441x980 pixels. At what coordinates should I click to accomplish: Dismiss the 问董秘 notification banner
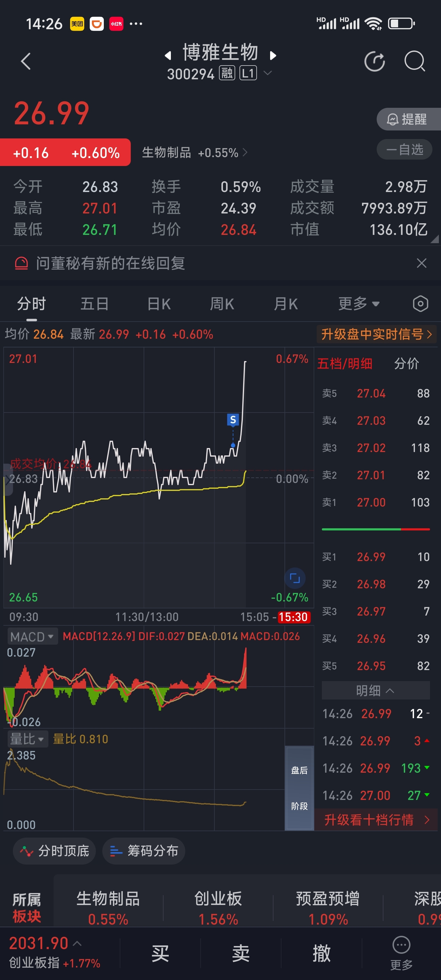point(421,263)
